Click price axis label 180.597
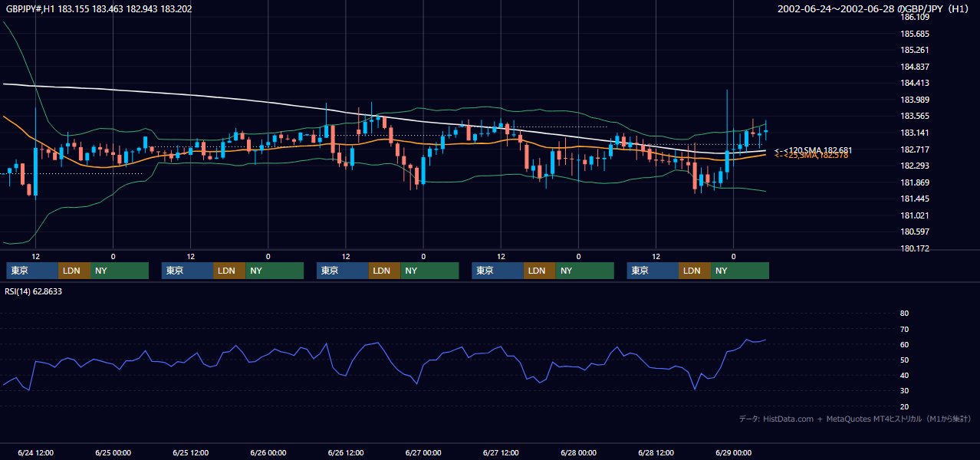Image resolution: width=980 pixels, height=460 pixels. (x=915, y=232)
